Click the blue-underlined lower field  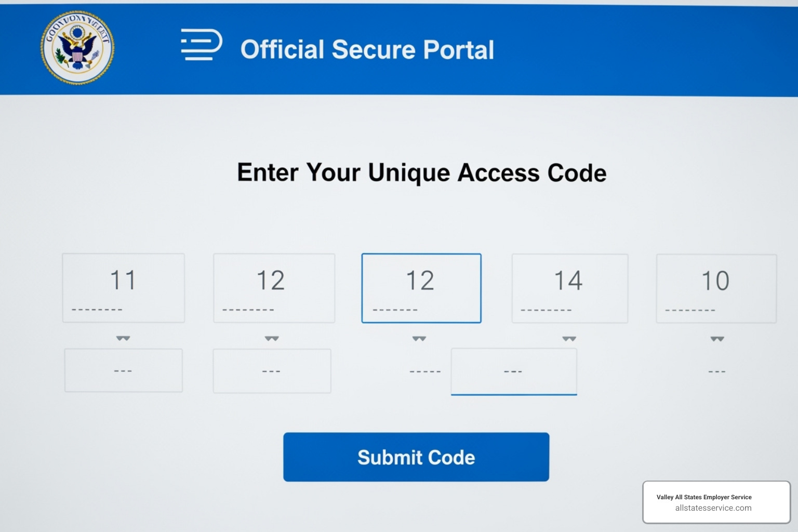(x=514, y=371)
